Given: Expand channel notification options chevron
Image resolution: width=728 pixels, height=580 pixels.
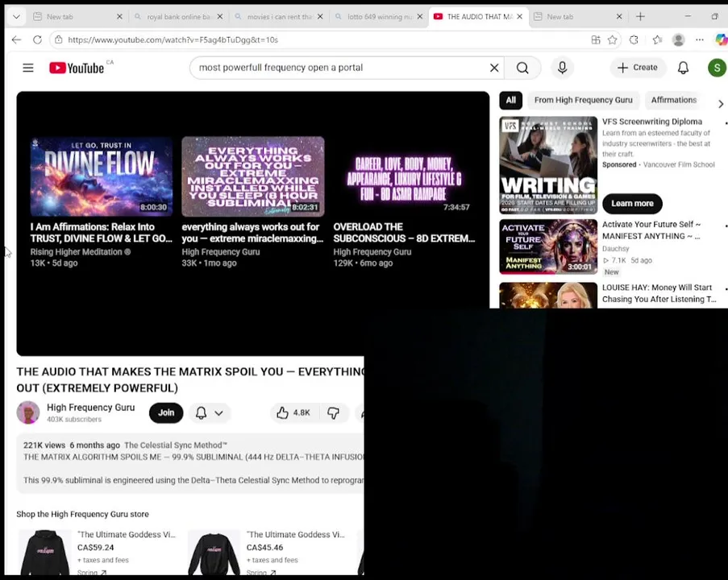Looking at the screenshot, I should pyautogui.click(x=218, y=413).
